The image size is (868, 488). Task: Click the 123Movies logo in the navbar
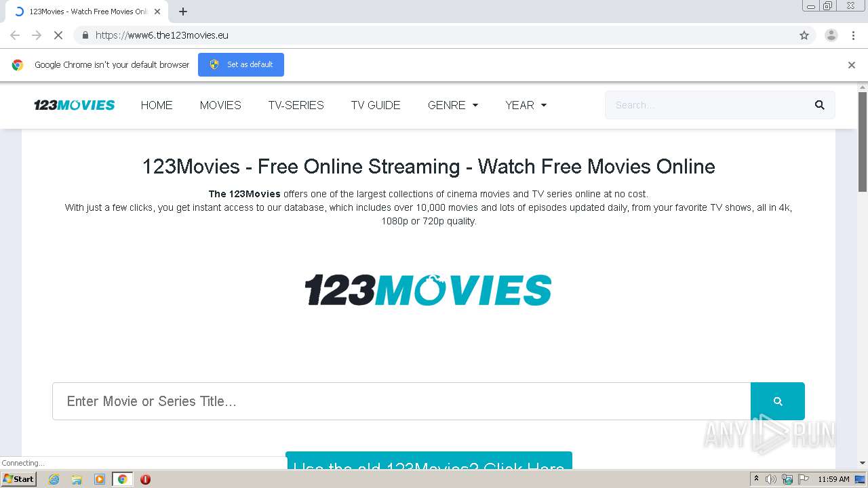(x=75, y=105)
